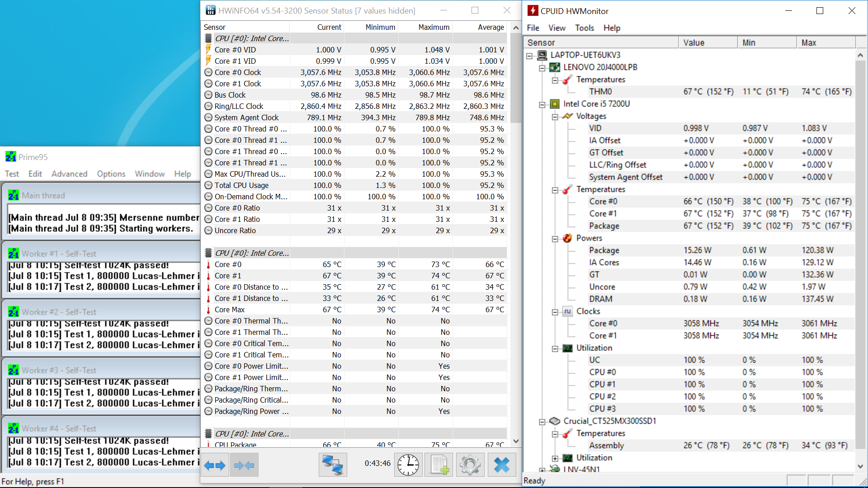Collapse the Powers section in HWMonitor

click(555, 239)
